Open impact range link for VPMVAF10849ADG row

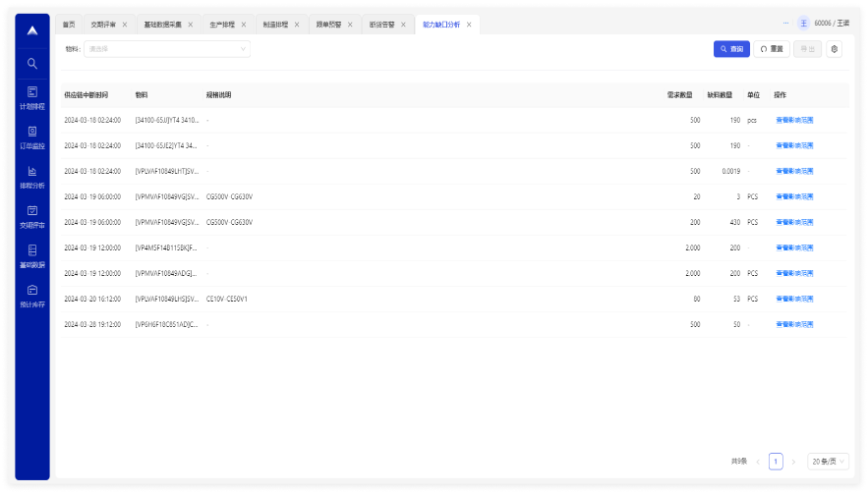pyautogui.click(x=794, y=273)
